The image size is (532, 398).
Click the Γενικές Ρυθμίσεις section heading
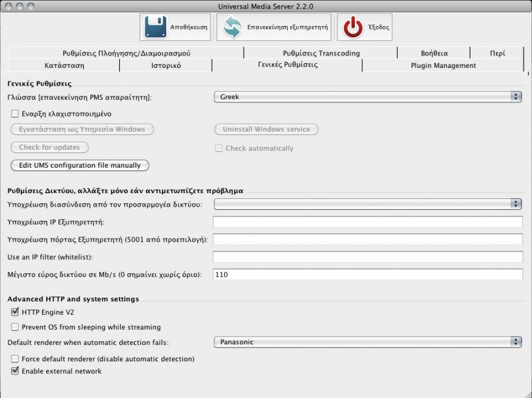point(40,83)
